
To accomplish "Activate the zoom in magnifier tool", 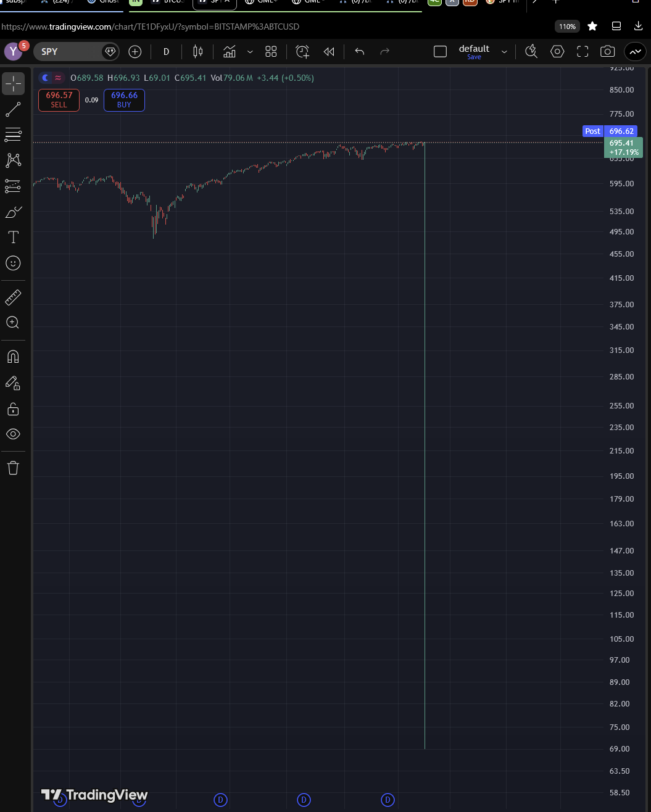I will (13, 322).
